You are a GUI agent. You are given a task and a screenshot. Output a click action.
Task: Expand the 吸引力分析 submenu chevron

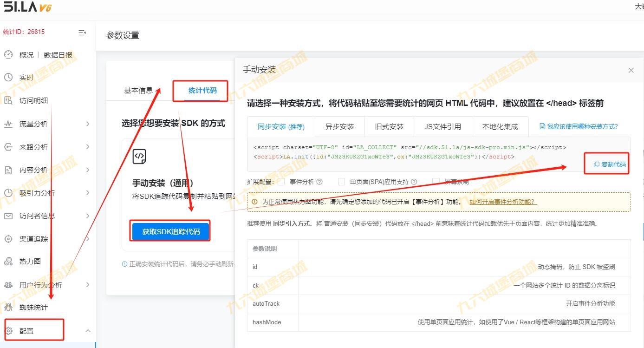pos(88,193)
